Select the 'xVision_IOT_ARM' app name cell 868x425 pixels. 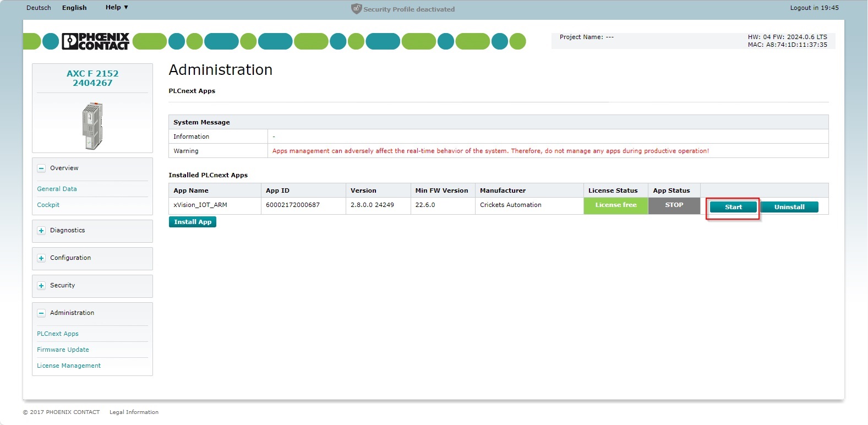[215, 206]
